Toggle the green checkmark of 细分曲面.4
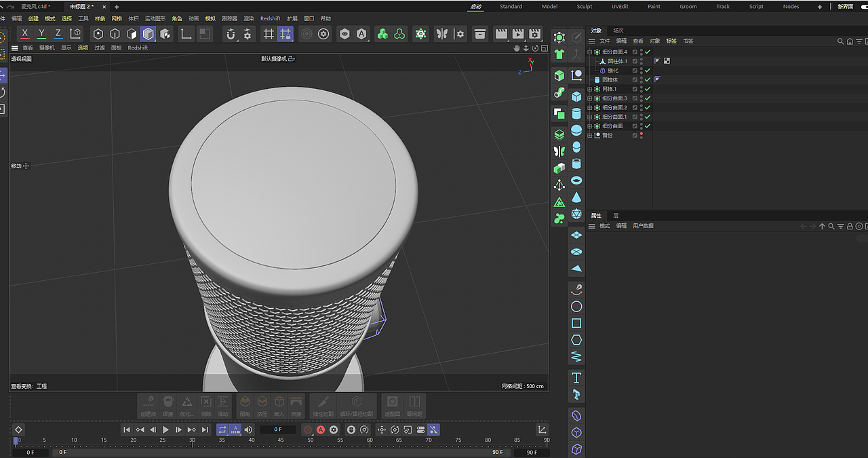868x458 pixels. 648,52
